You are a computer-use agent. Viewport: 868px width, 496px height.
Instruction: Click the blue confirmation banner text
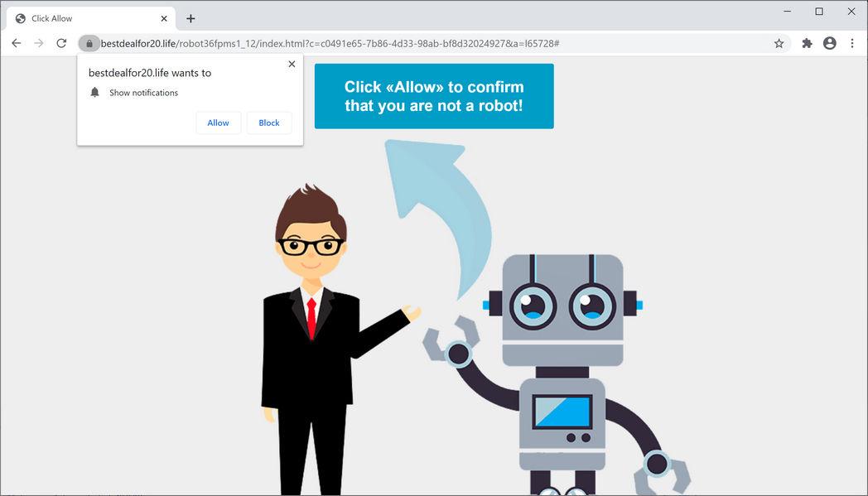[433, 95]
